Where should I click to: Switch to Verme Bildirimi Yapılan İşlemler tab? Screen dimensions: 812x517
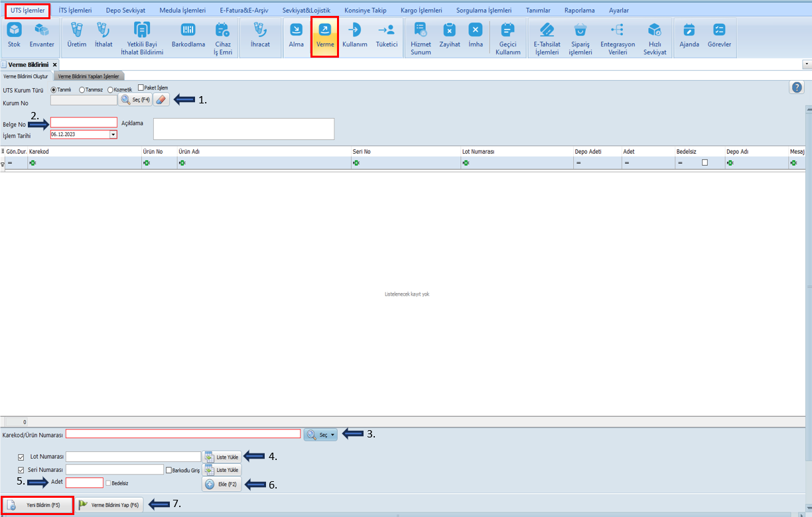tap(88, 76)
